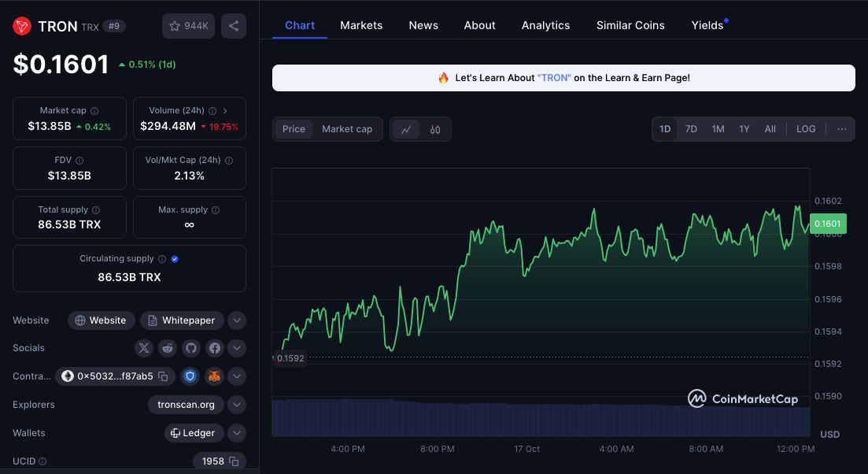Open the News tab
The image size is (868, 474).
pyautogui.click(x=423, y=25)
